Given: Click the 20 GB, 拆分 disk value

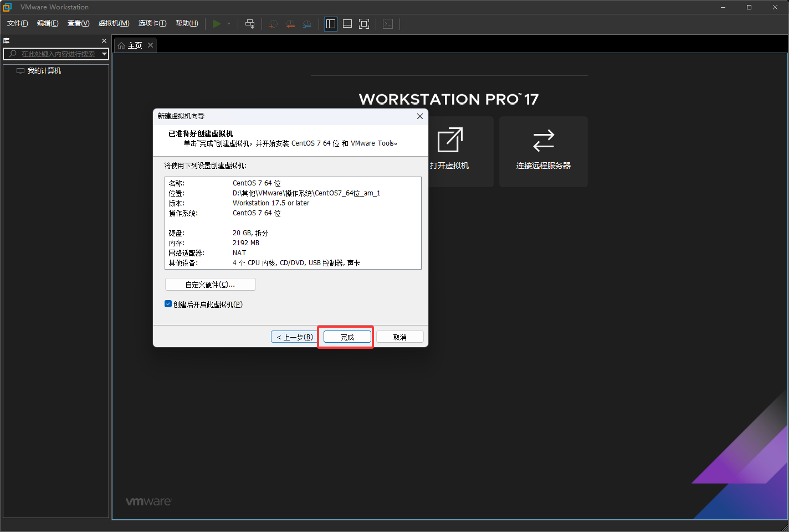Looking at the screenshot, I should [250, 233].
